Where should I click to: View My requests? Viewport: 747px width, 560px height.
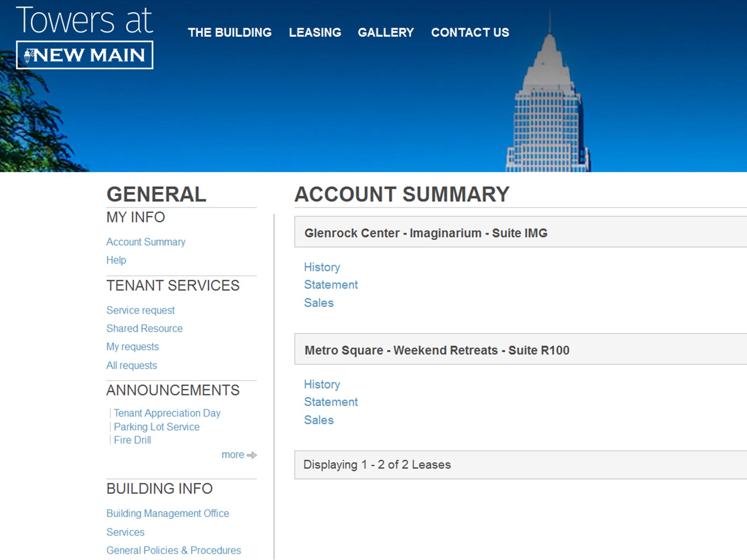point(133,347)
